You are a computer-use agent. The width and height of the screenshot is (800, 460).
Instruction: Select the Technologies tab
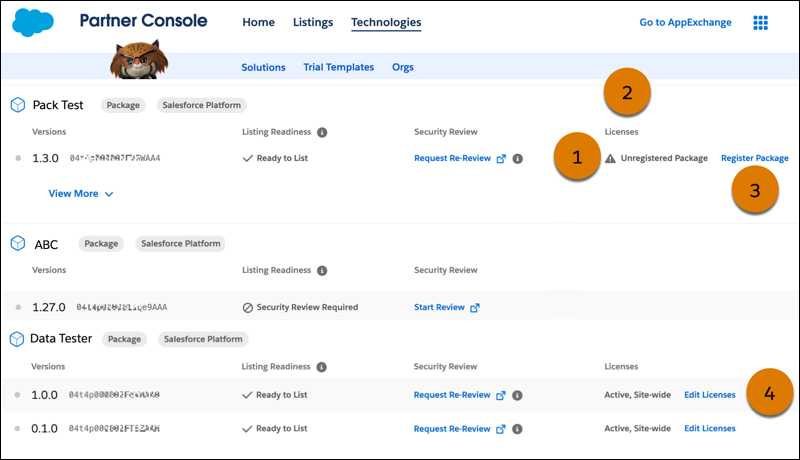coord(386,22)
